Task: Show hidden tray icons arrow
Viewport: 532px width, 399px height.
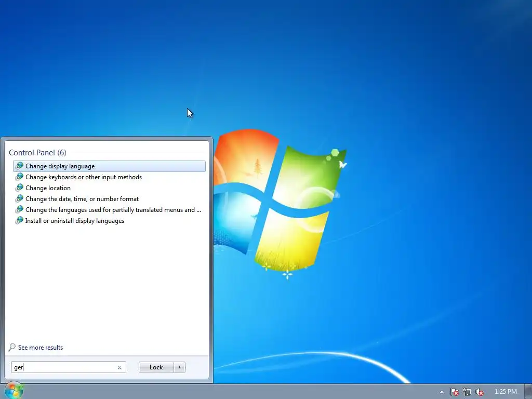Action: 442,392
